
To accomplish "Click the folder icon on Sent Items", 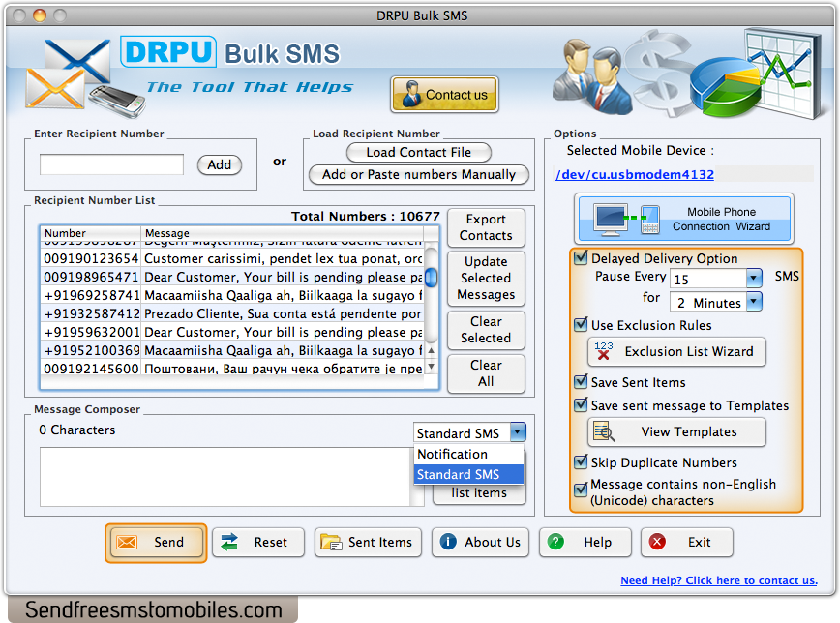I will click(331, 542).
